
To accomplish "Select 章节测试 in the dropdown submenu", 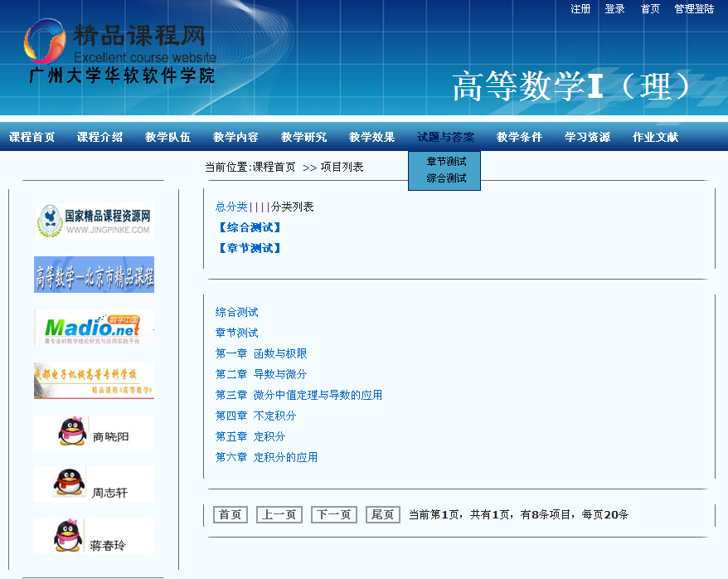I will coord(446,162).
